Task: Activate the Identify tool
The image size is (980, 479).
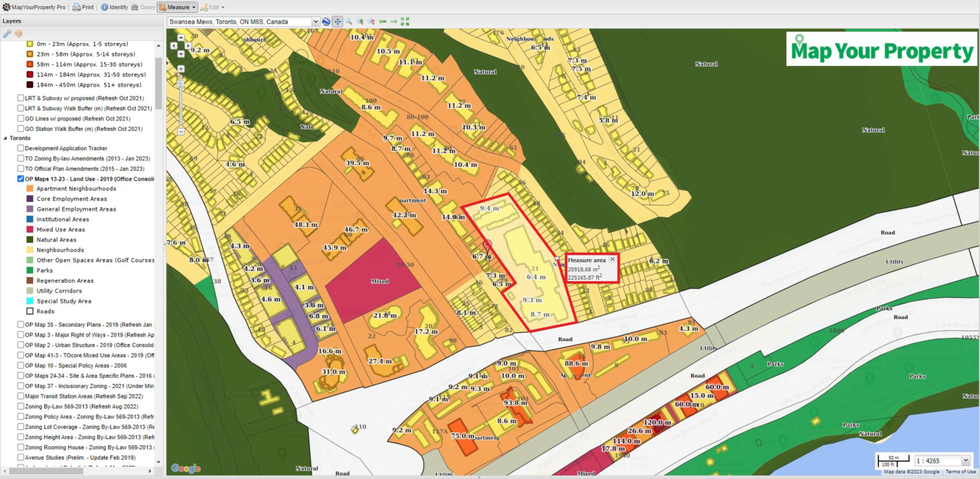Action: pos(114,7)
